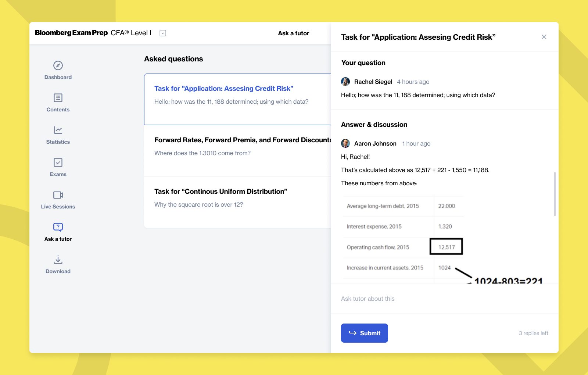Click the Ask a tutor question icon
588x375 pixels.
click(58, 227)
